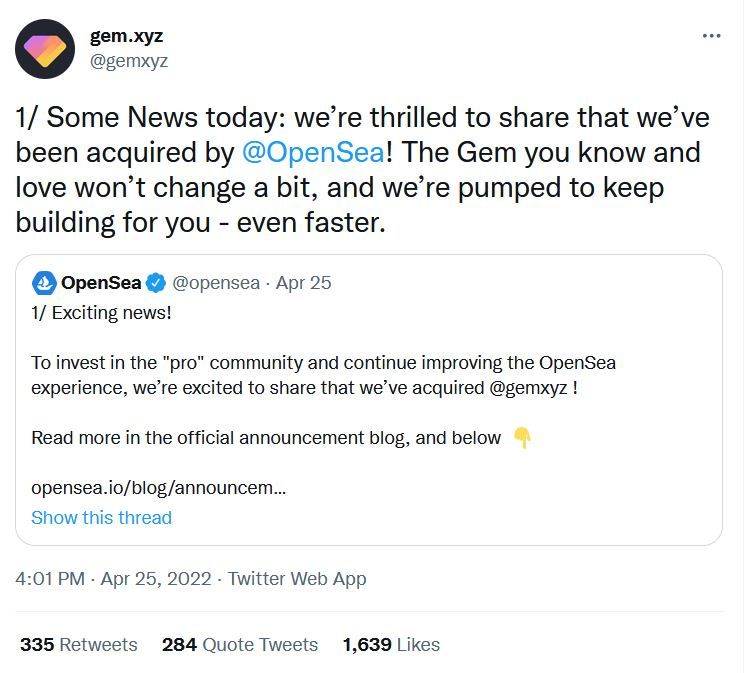Open the OpenSea name in quoted tweet
The image size is (746, 673).
(x=101, y=283)
